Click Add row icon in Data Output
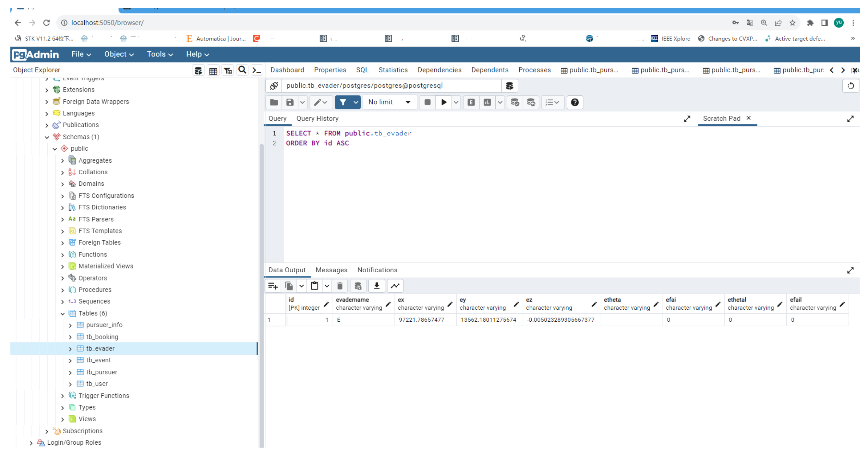This screenshot has width=868, height=458. 272,286
